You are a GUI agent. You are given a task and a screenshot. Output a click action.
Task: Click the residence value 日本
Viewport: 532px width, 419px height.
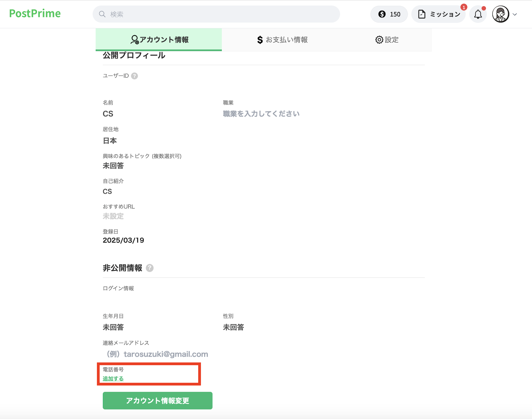[110, 141]
